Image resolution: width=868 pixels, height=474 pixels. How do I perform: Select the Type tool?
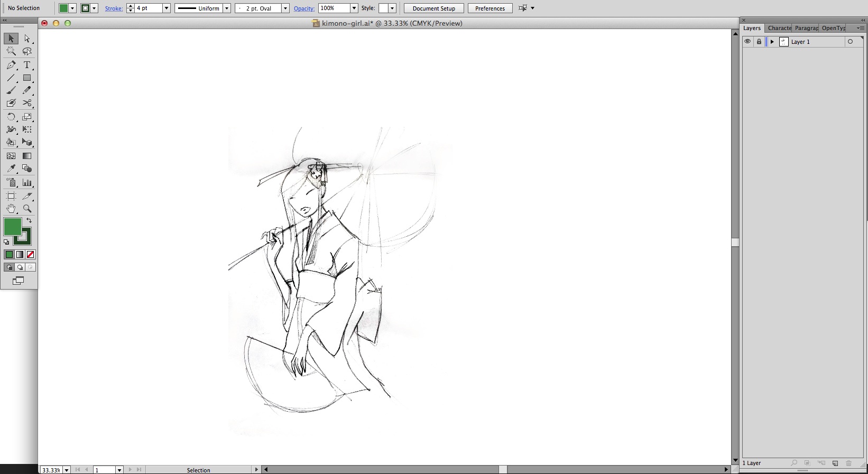tap(27, 65)
